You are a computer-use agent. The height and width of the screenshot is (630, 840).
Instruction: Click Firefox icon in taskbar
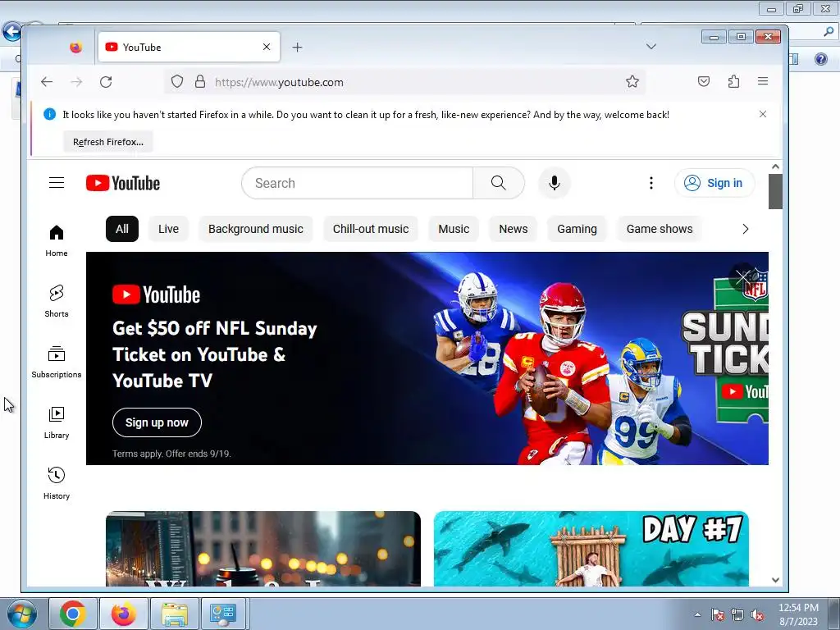click(x=123, y=614)
